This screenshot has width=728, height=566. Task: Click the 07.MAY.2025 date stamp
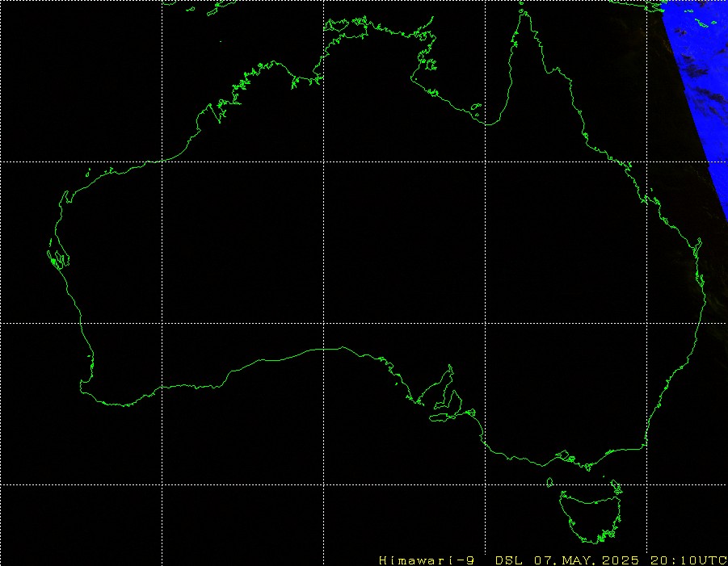[587, 560]
